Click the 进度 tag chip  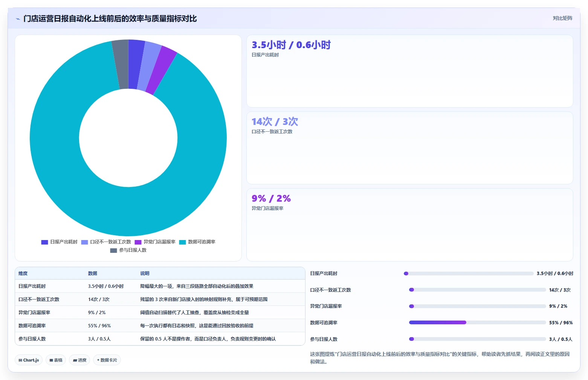(79, 360)
